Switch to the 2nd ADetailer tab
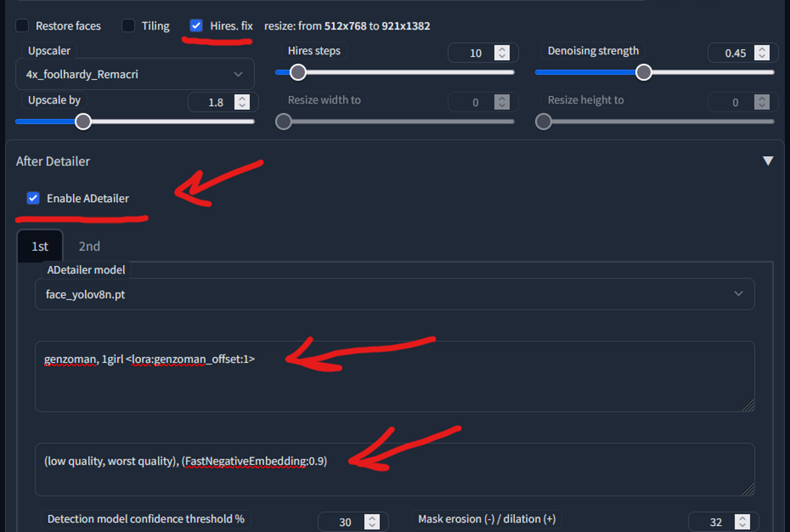 coord(89,246)
